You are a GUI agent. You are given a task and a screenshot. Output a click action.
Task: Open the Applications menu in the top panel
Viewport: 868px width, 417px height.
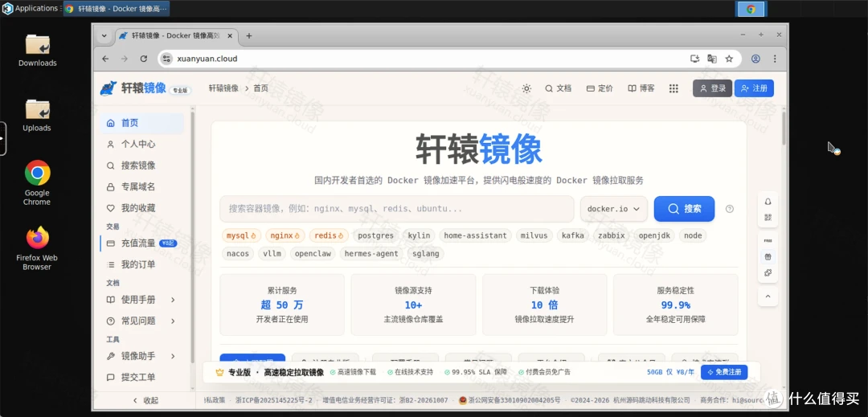tap(31, 8)
